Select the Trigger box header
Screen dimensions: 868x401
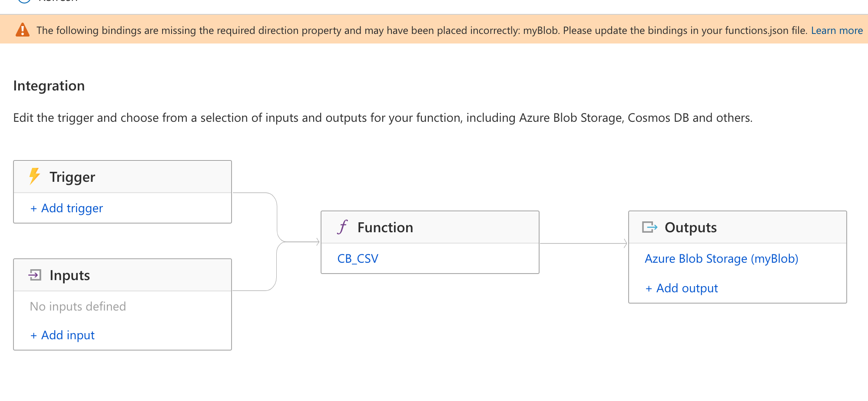(123, 177)
